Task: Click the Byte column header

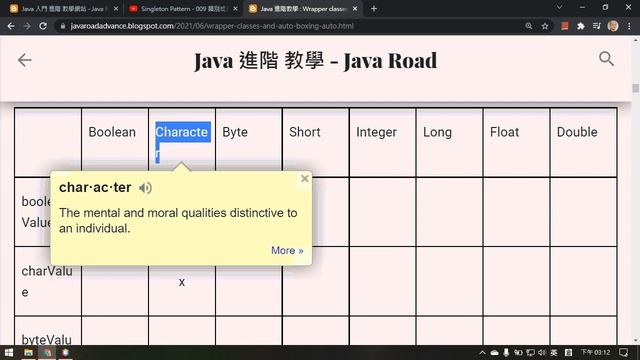Action: click(x=235, y=132)
